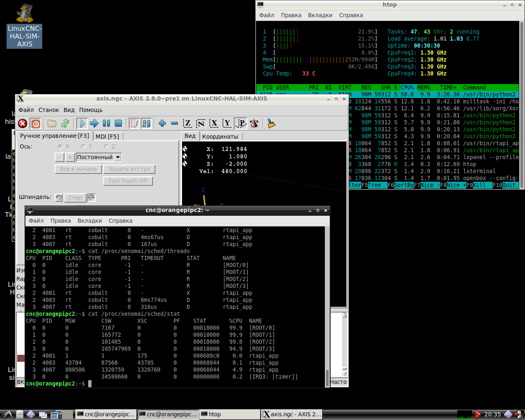Click the Все в начало button
The image size is (525, 420).
tap(78, 169)
